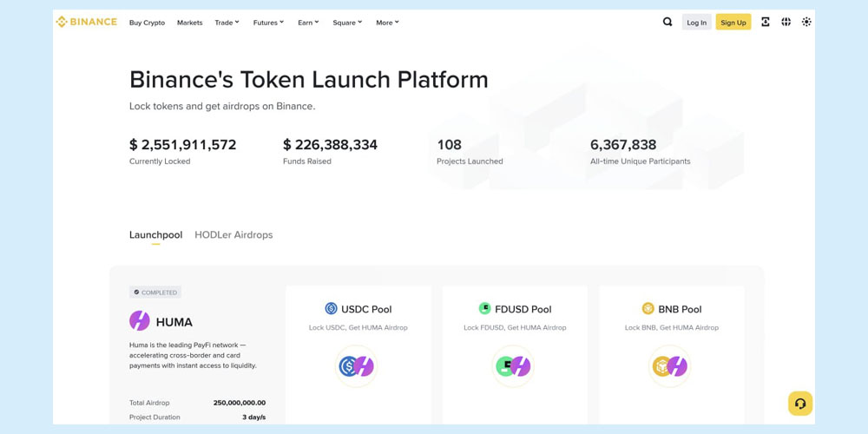Click the FDUSD coin icon in the pool title

(485, 308)
